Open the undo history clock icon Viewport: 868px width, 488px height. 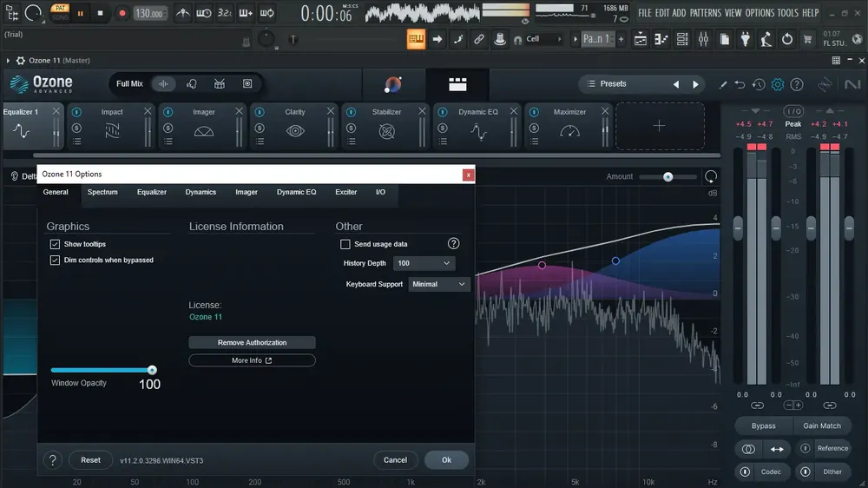[759, 84]
